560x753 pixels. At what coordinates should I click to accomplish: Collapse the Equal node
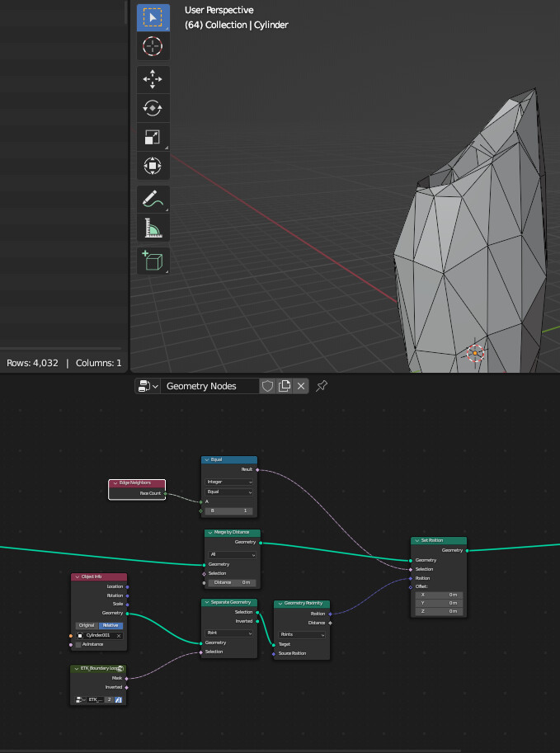(x=207, y=459)
